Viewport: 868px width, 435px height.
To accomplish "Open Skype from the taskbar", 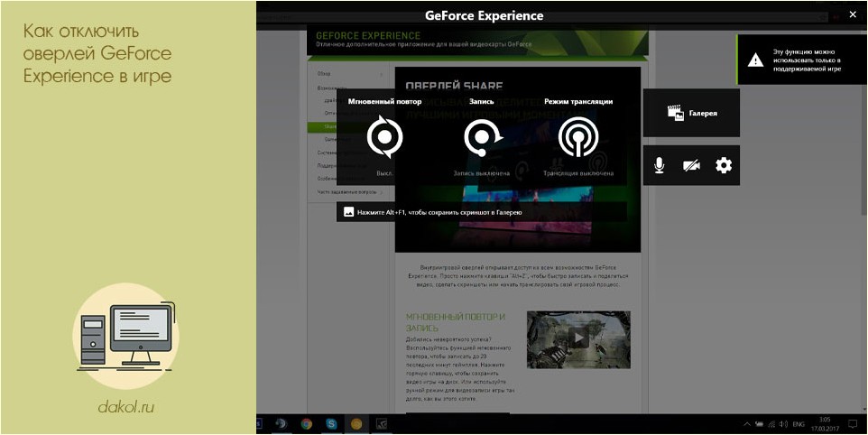I will (x=331, y=424).
